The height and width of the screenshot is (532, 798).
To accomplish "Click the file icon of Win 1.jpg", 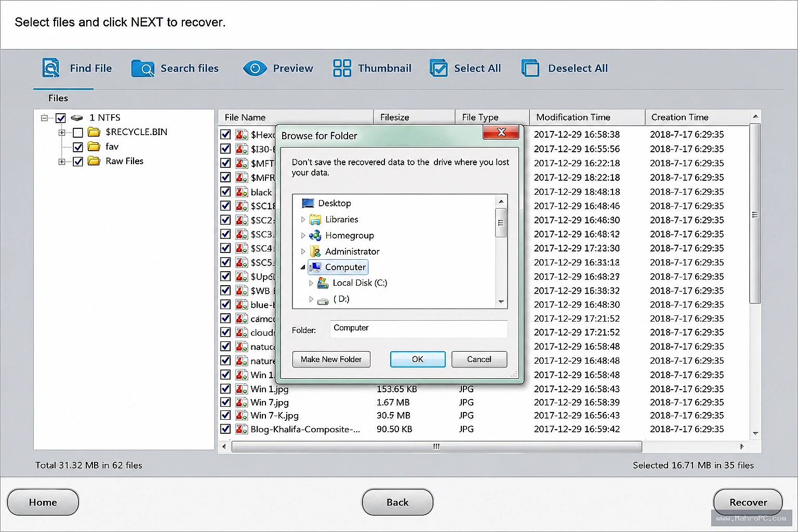I will point(241,389).
